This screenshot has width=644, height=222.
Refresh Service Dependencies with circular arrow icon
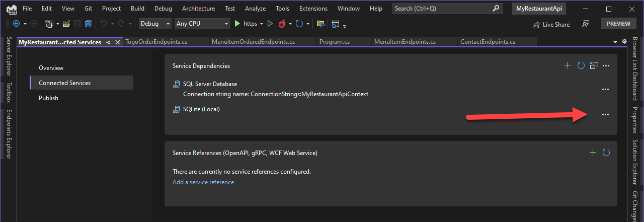(581, 65)
